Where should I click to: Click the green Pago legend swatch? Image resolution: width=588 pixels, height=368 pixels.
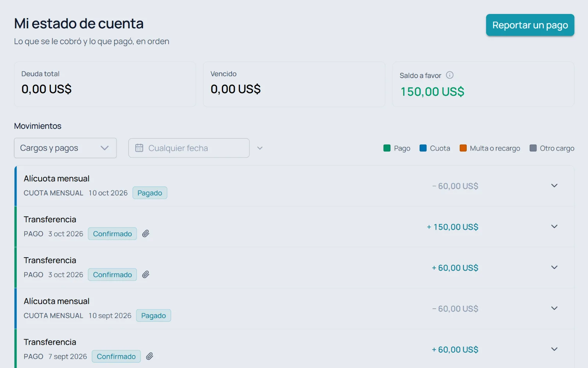387,148
